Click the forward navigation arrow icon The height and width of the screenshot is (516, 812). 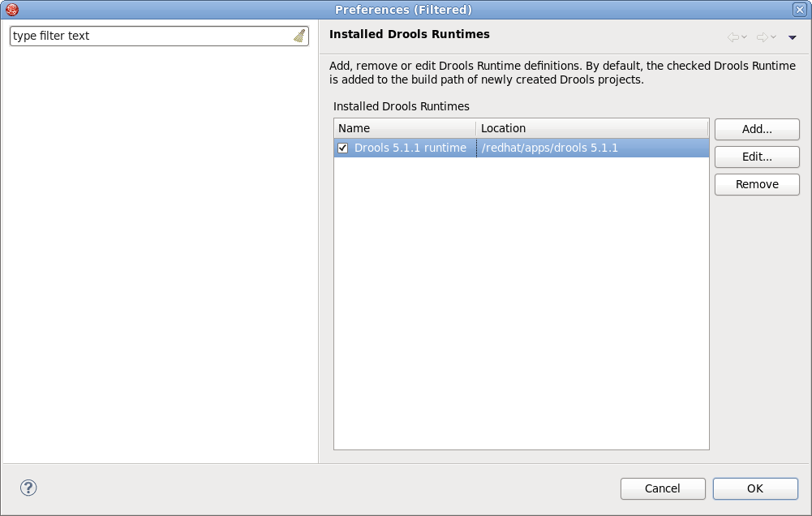point(762,37)
